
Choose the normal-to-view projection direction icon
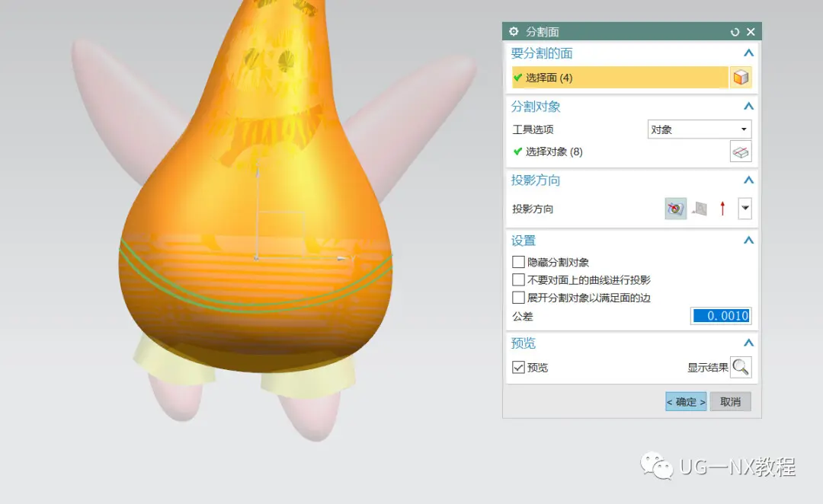coord(675,209)
